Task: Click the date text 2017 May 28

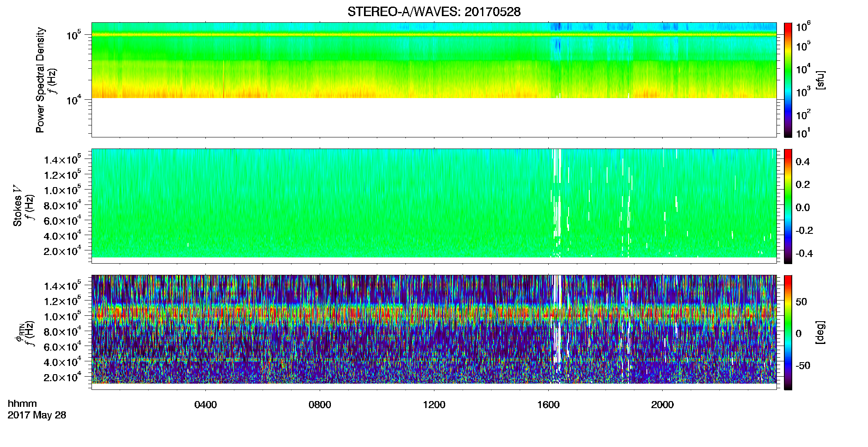Action: point(37,415)
